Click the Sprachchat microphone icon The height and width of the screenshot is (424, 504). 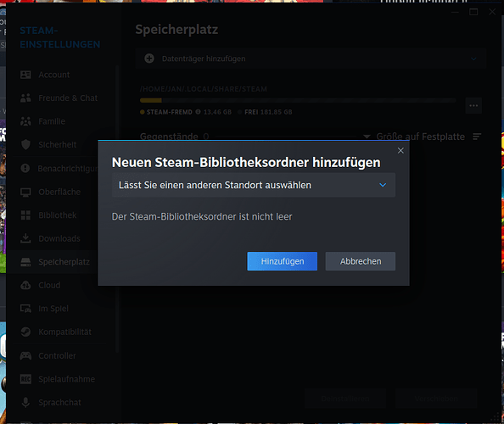tap(25, 403)
